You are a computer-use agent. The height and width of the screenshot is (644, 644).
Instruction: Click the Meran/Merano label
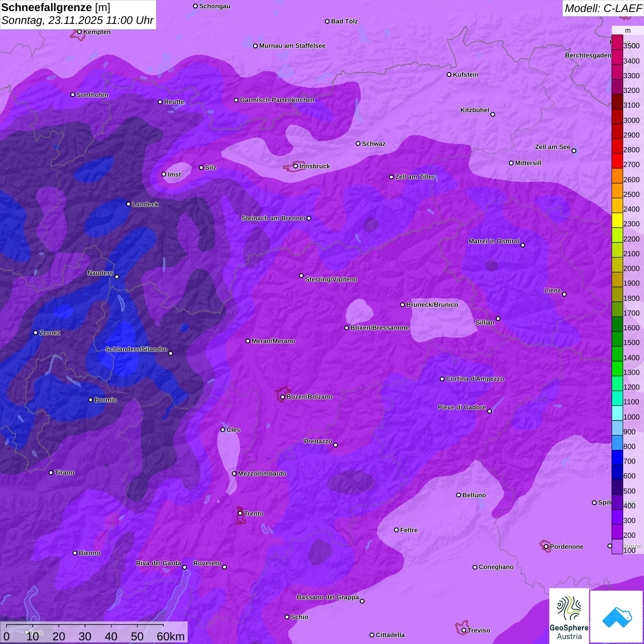pos(273,341)
